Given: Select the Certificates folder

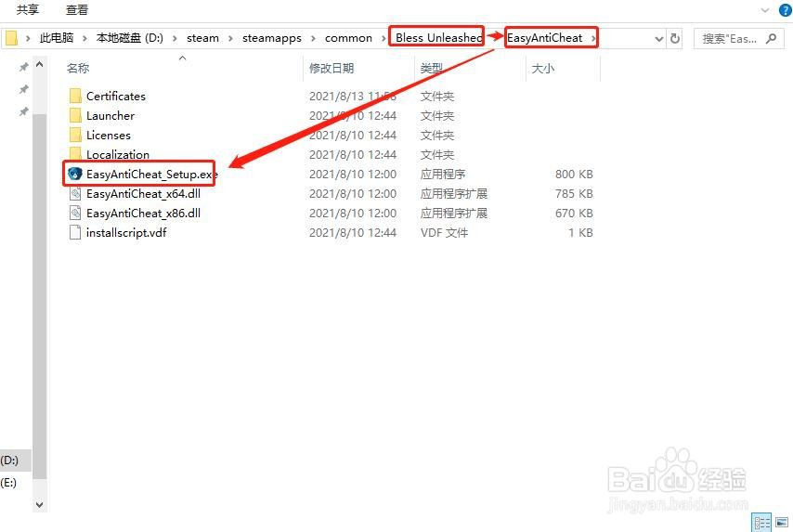Looking at the screenshot, I should [116, 96].
